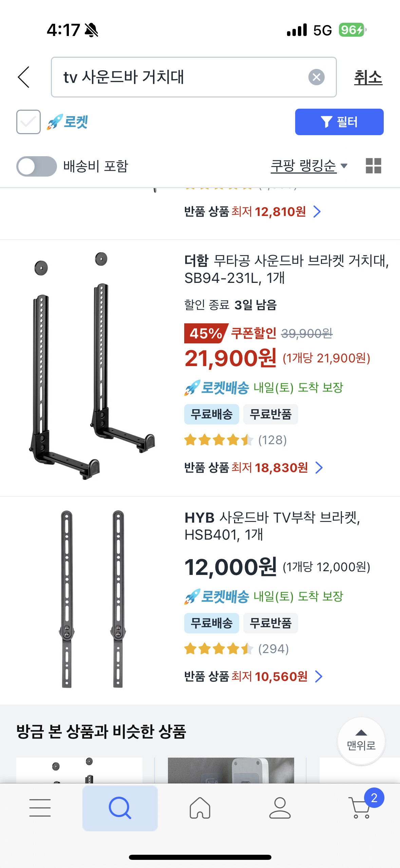Image resolution: width=400 pixels, height=868 pixels.
Task: Open the my account profile icon
Action: coord(280,808)
